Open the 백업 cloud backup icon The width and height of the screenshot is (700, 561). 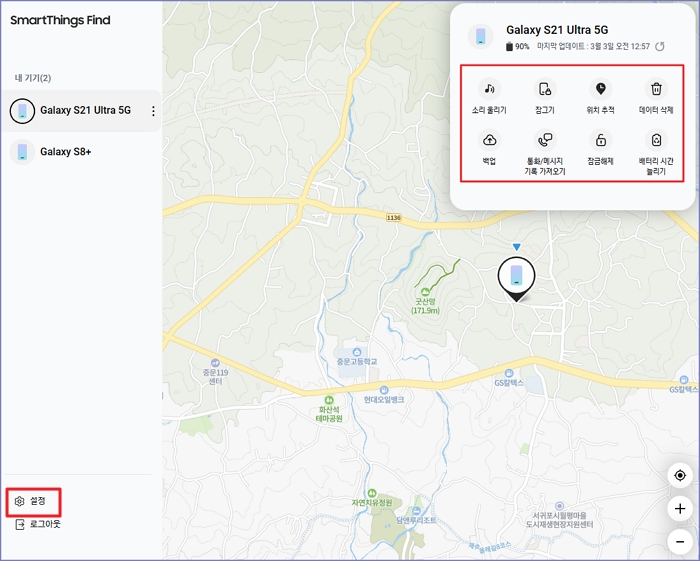[x=489, y=140]
